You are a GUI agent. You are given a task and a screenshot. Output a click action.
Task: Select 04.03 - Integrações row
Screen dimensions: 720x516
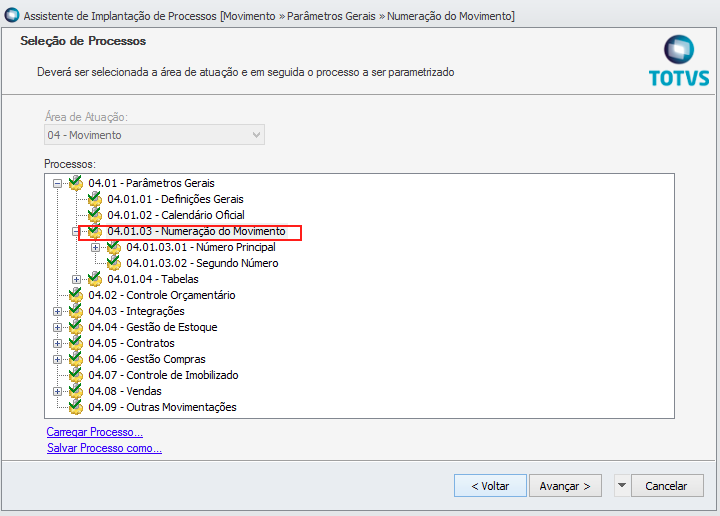pos(136,311)
